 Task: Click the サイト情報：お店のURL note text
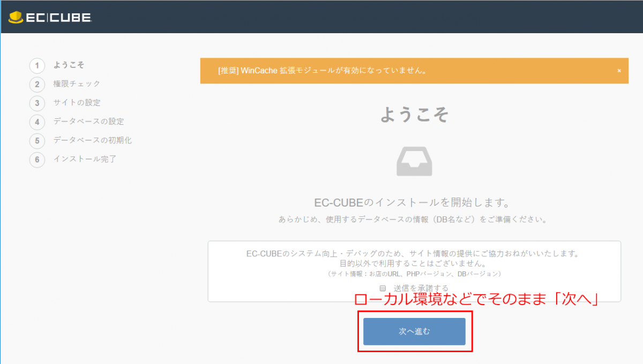click(x=414, y=274)
